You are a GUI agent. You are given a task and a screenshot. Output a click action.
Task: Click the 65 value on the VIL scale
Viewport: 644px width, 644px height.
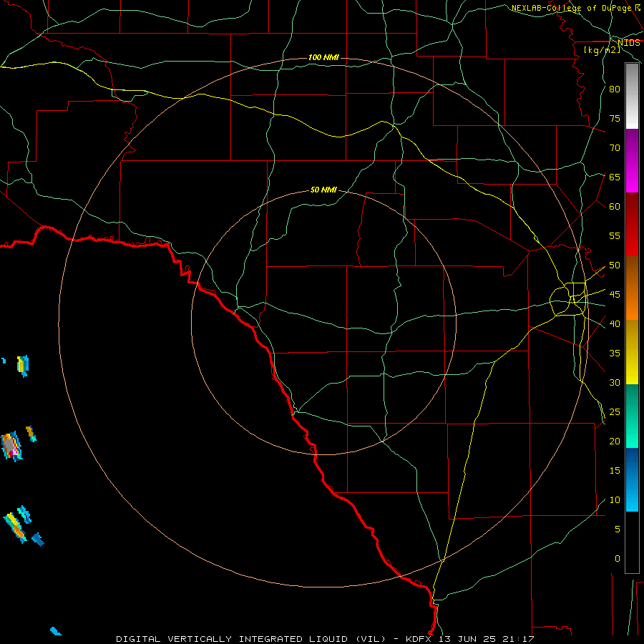click(615, 177)
